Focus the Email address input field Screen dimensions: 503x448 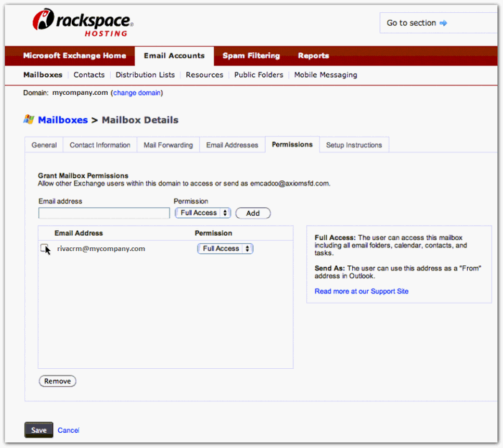(104, 213)
